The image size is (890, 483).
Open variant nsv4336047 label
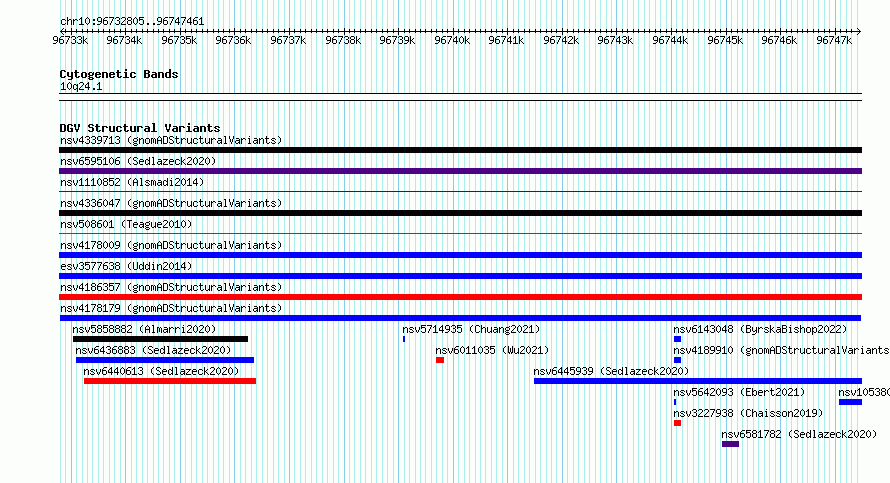[171, 203]
